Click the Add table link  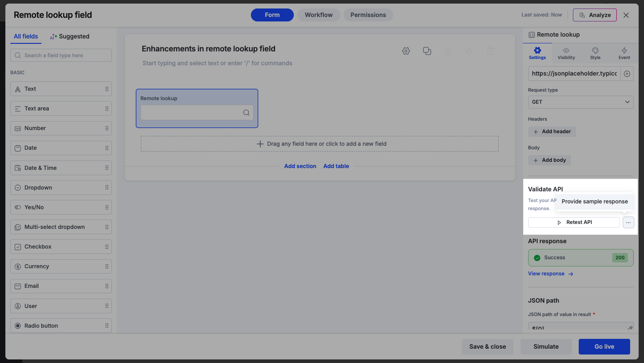(x=336, y=166)
